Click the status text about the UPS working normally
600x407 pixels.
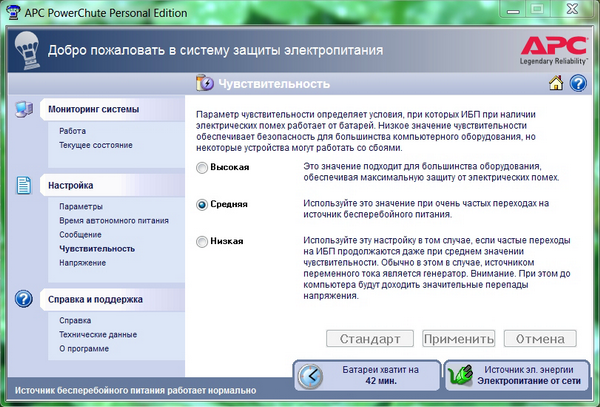coord(135,391)
